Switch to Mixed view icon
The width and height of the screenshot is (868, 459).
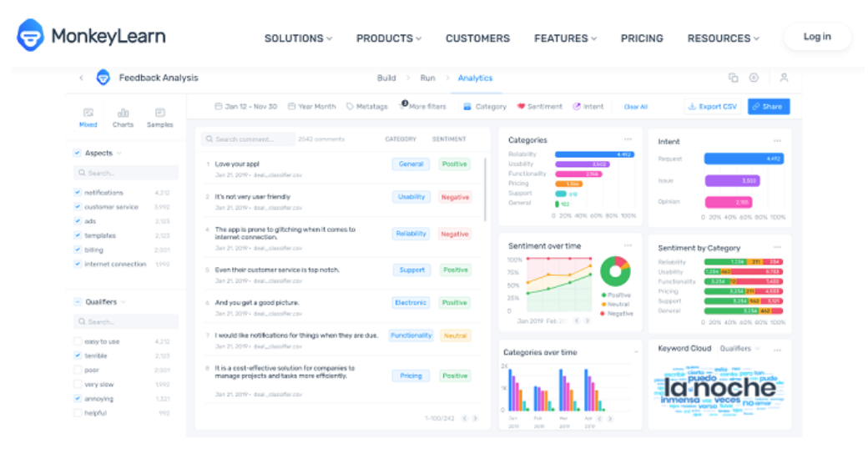coord(88,113)
